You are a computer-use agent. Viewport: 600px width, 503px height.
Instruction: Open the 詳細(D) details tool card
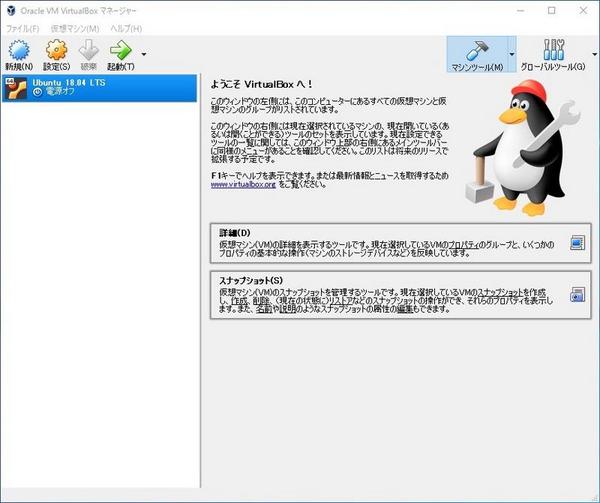click(400, 243)
